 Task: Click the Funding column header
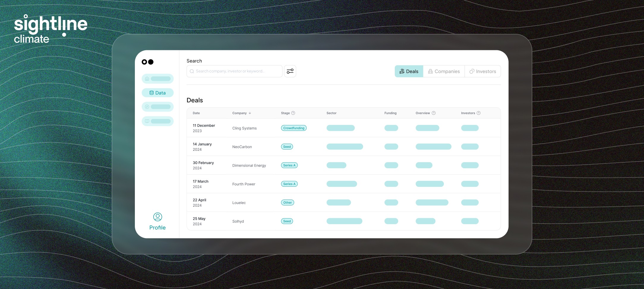tap(390, 113)
